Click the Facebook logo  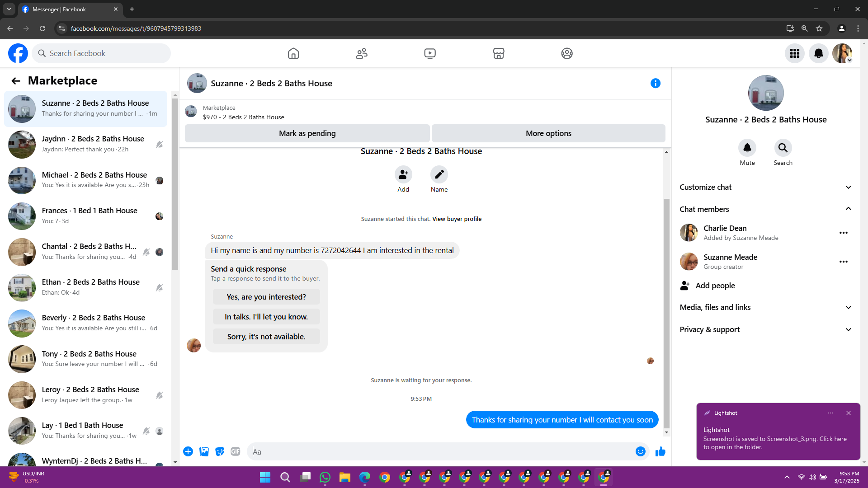(x=18, y=53)
